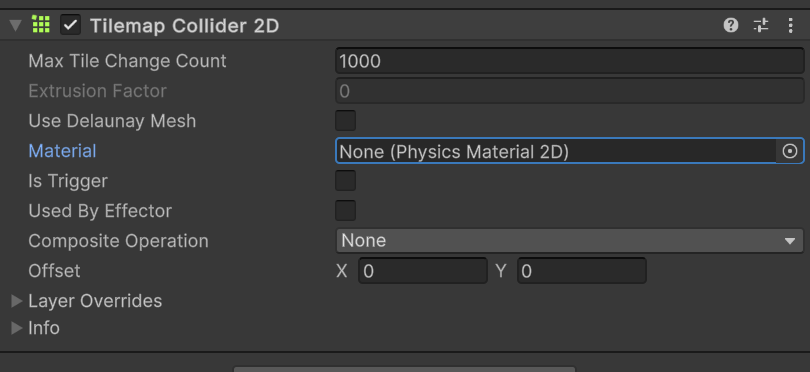Screen dimensions: 810x372
Task: Click the Offset property label
Action: (54, 271)
